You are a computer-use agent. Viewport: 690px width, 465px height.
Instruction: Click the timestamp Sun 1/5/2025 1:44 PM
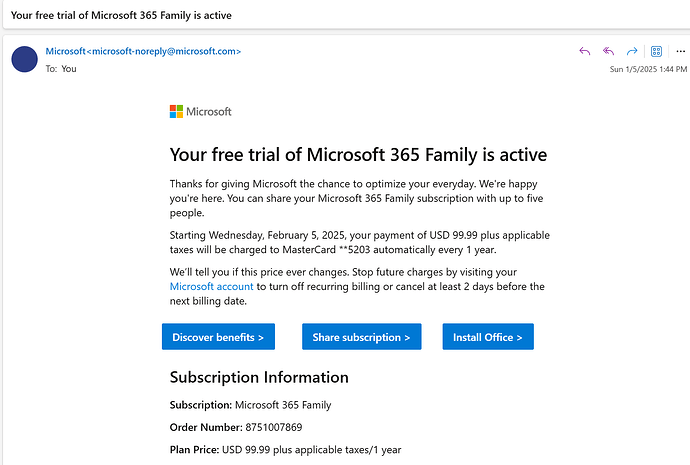[x=648, y=69]
